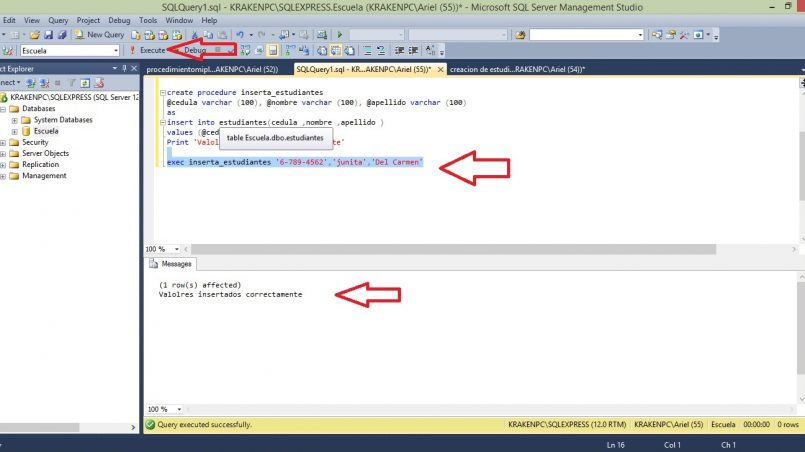
Task: Click the Open File folder icon in toolbar
Action: tap(34, 35)
